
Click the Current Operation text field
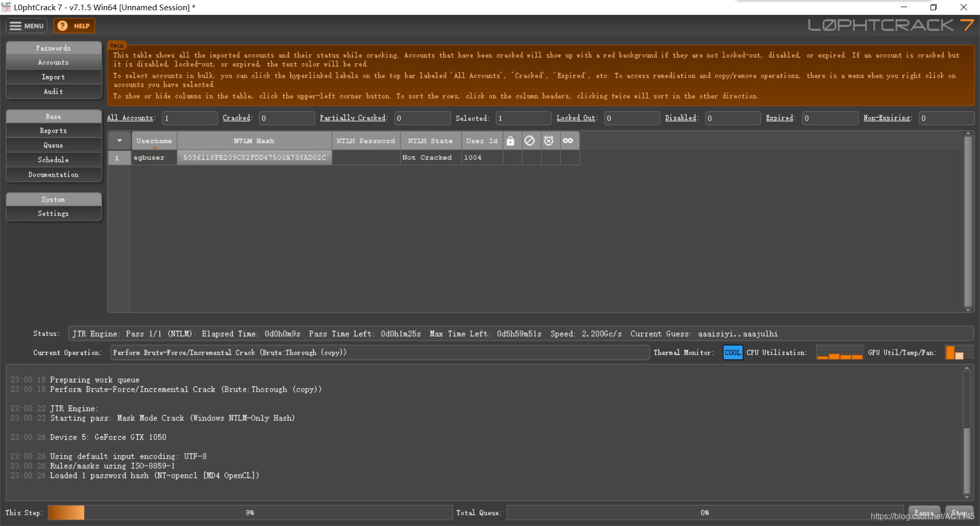tap(380, 352)
